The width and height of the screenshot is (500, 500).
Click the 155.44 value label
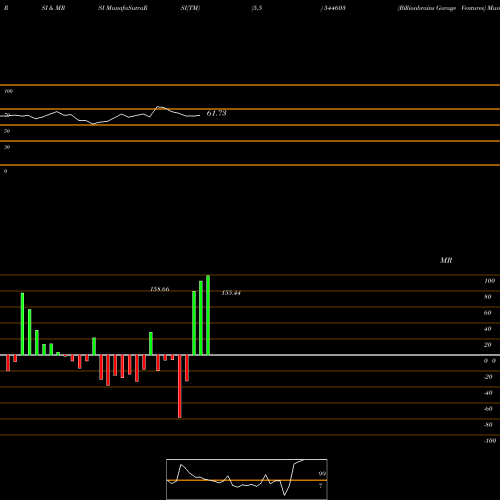pyautogui.click(x=231, y=293)
